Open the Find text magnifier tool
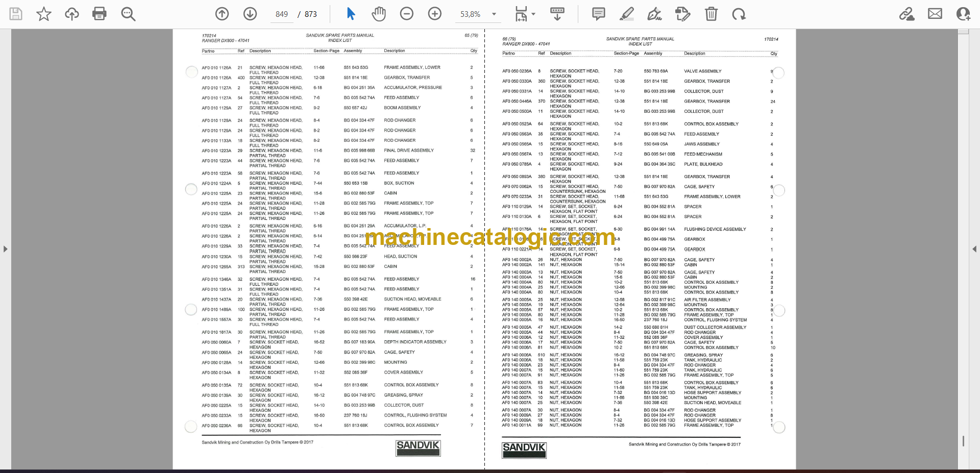The width and height of the screenshot is (980, 473). [128, 14]
